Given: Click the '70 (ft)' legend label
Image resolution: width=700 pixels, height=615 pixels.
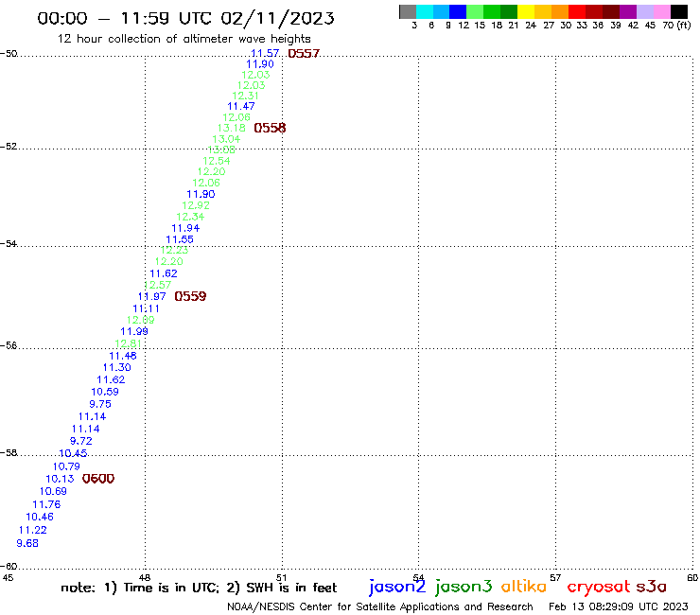Looking at the screenshot, I should click(676, 26).
